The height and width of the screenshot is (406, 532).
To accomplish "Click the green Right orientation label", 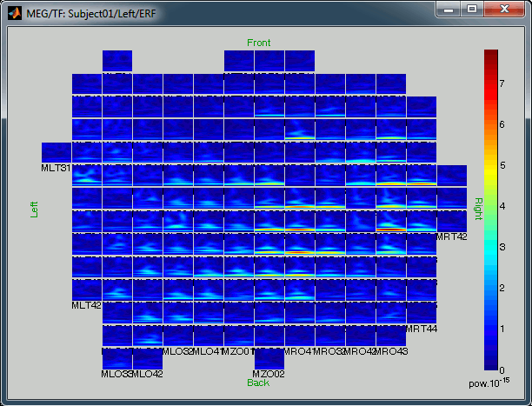I will point(477,210).
